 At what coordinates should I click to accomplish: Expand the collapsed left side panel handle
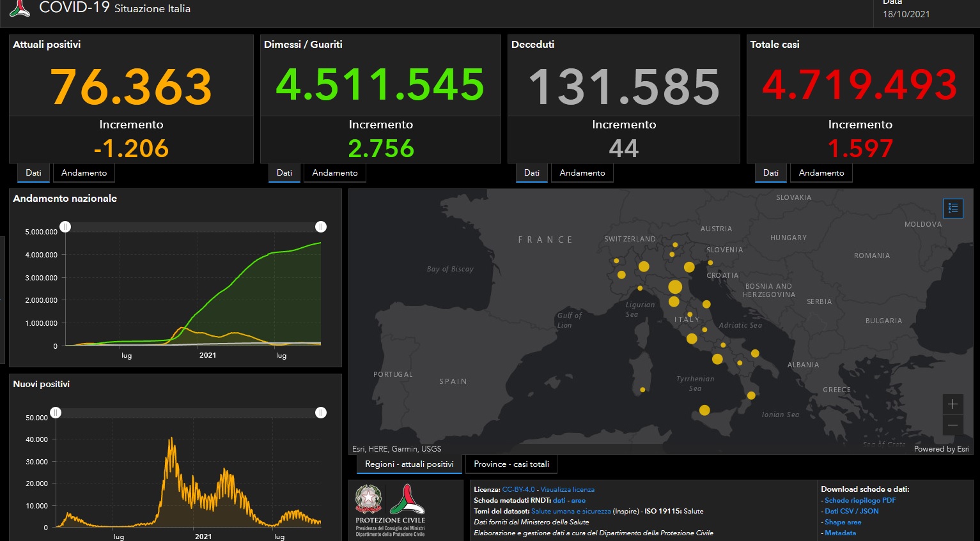click(x=2, y=300)
